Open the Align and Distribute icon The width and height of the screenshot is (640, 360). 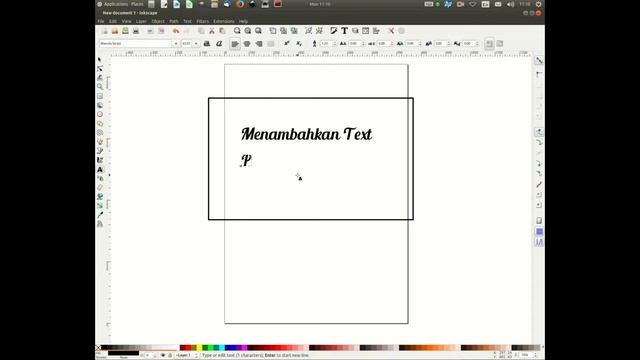[376, 31]
